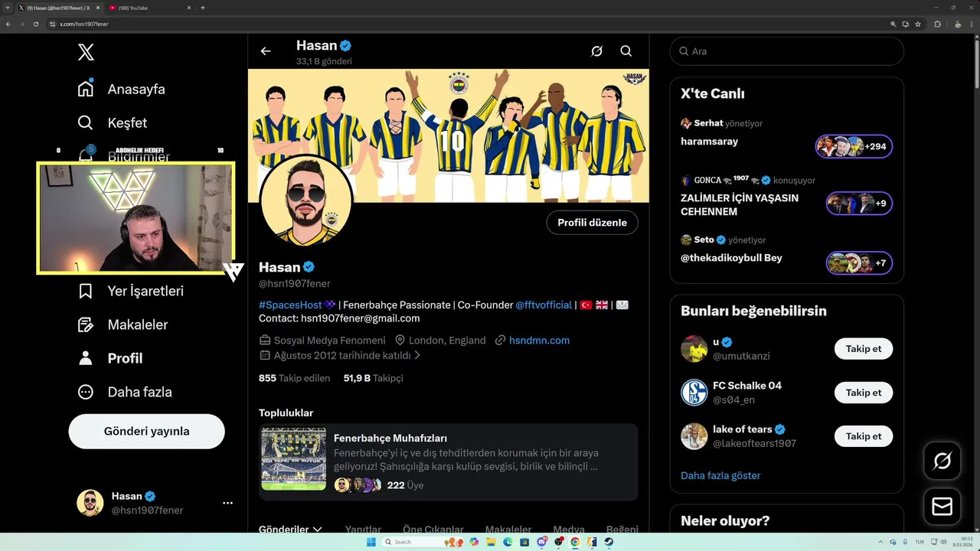Follow FC Schalke 04 account
This screenshot has height=551, width=980.
[864, 393]
